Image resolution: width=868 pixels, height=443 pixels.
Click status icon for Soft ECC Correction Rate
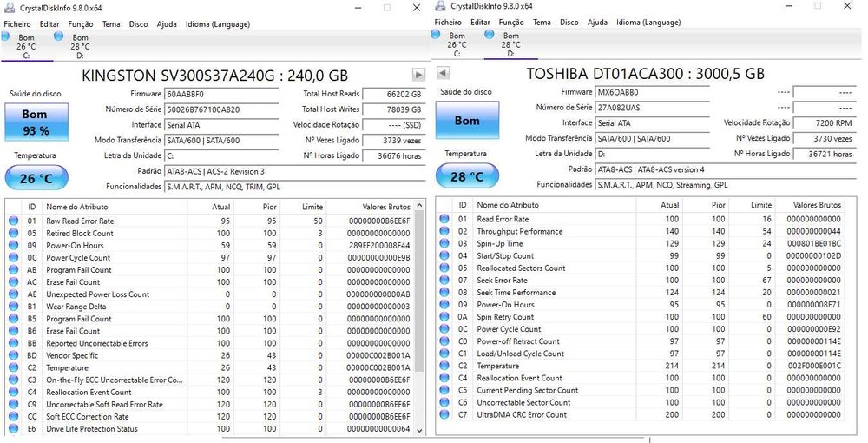[13, 416]
